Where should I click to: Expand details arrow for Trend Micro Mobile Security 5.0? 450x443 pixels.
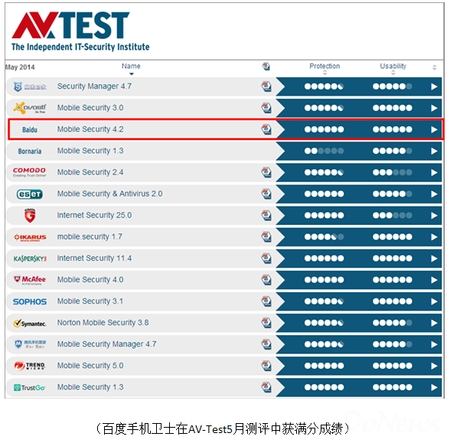434,366
